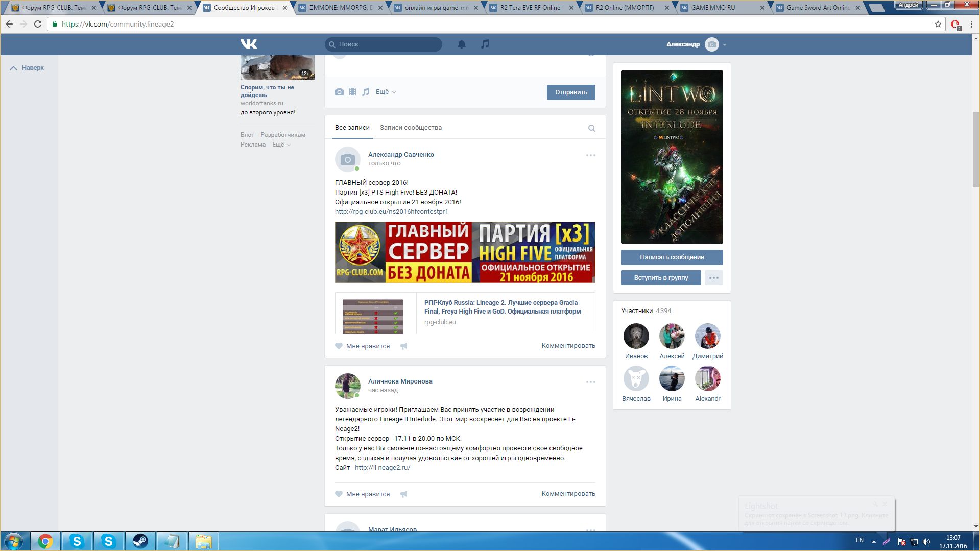
Task: Click Александр Савченко's avatar placeholder
Action: 347,159
